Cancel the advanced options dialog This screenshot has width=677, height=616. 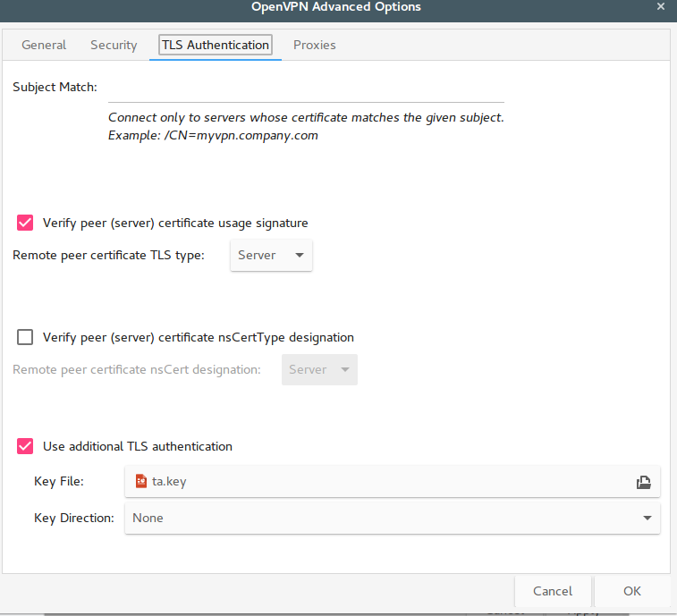point(553,591)
